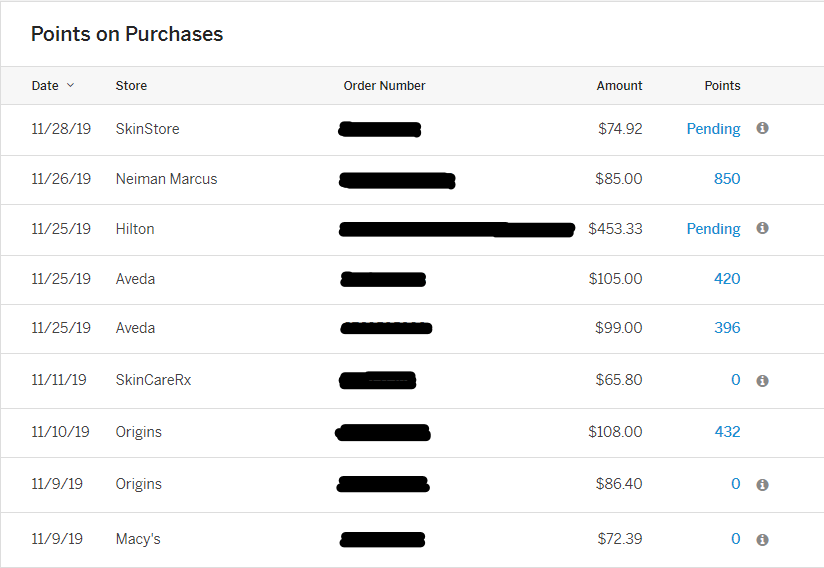
Task: Click the 0 points link for SkinCareRx
Action: (x=735, y=380)
